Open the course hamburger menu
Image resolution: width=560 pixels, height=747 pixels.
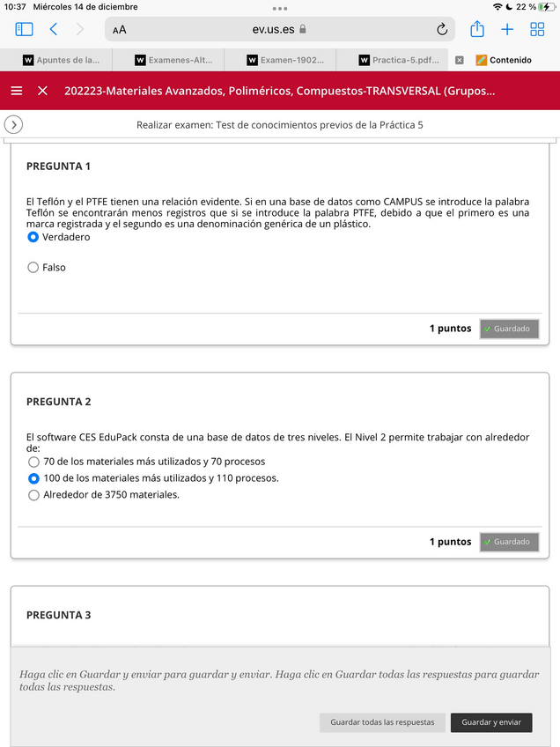[x=17, y=91]
